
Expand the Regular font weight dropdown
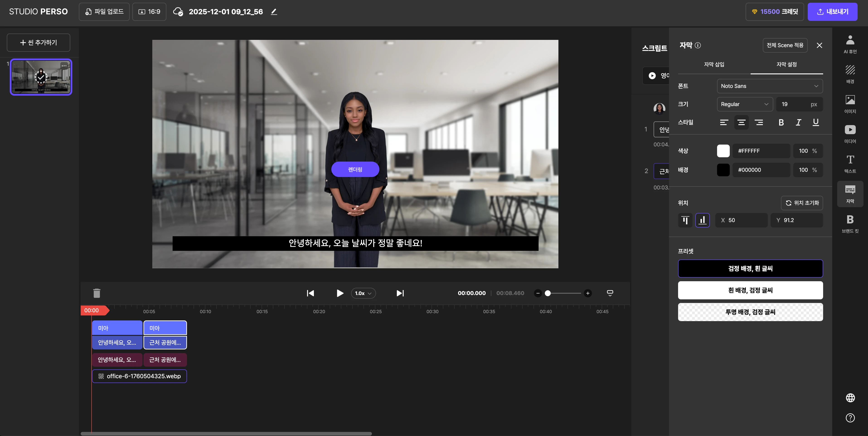click(745, 104)
